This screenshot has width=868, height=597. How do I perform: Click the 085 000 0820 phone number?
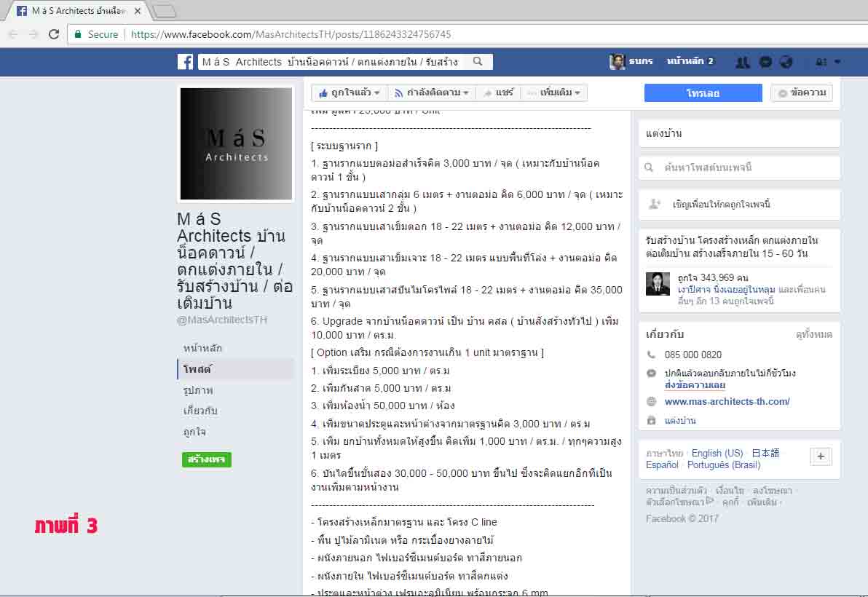coord(693,355)
